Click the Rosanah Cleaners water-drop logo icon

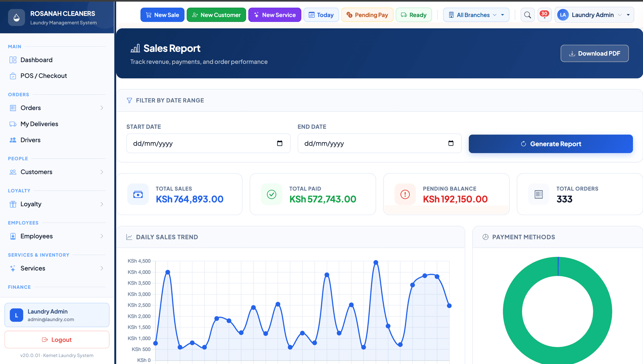(x=16, y=18)
